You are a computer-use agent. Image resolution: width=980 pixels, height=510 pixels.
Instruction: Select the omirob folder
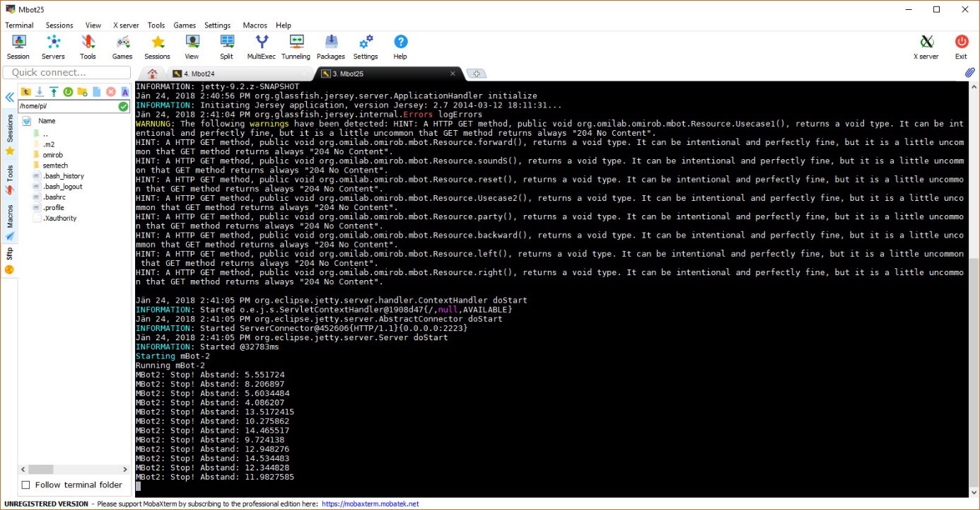pyautogui.click(x=52, y=155)
